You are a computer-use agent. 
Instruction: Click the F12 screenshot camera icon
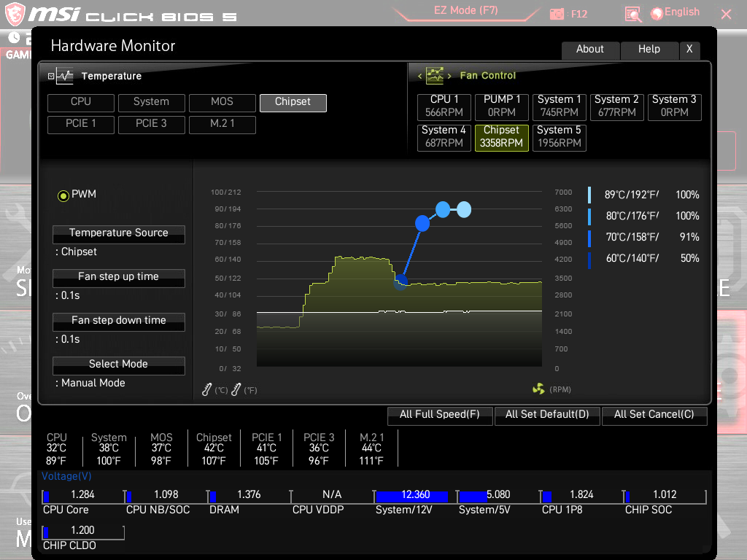557,15
